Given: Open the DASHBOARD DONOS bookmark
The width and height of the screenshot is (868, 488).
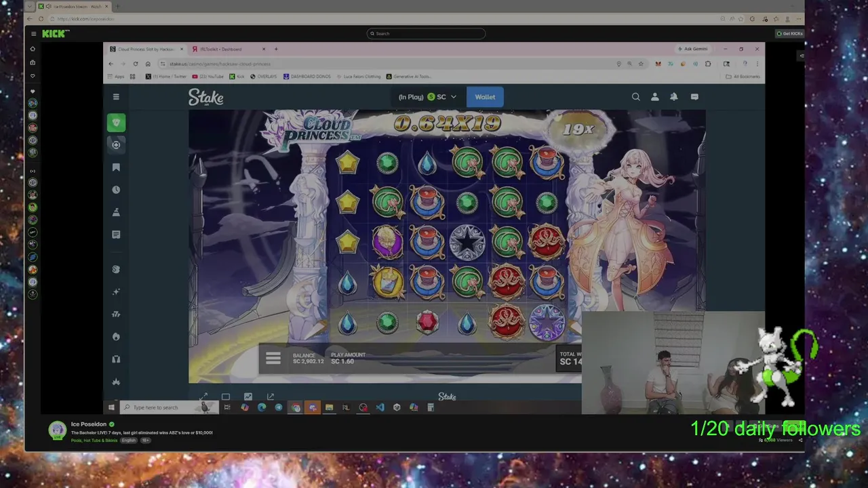Looking at the screenshot, I should tap(307, 77).
